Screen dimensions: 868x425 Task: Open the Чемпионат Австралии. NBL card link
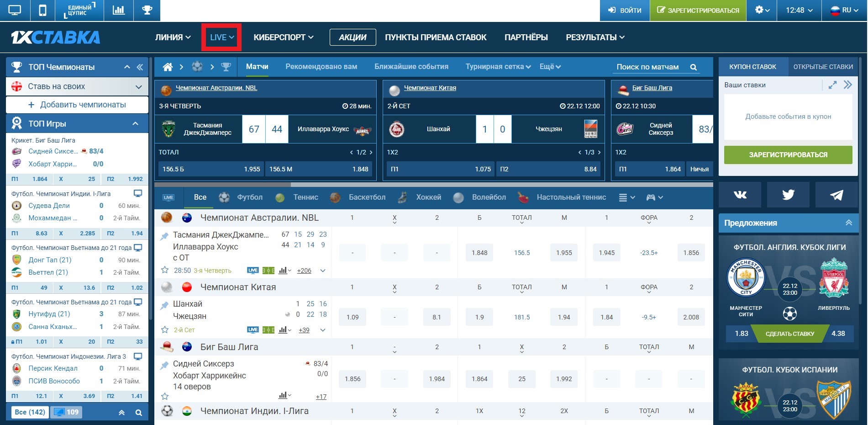(x=216, y=88)
